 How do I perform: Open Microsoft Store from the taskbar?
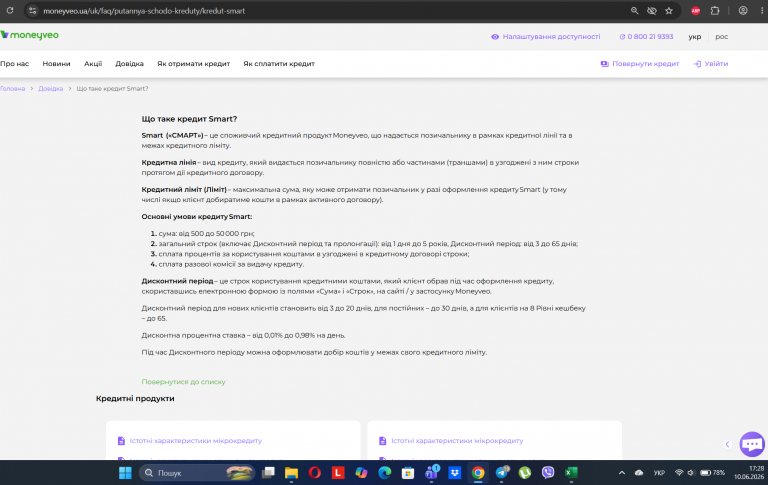tap(408, 473)
